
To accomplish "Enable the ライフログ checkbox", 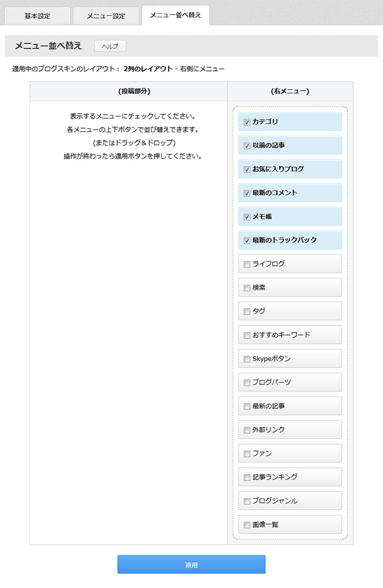I will click(x=247, y=264).
